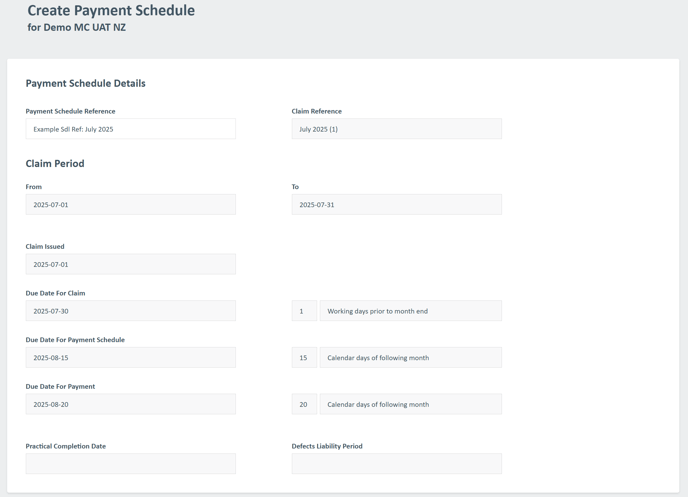Click the Claim Period section heading
Viewport: 688px width, 497px height.
[x=55, y=164]
